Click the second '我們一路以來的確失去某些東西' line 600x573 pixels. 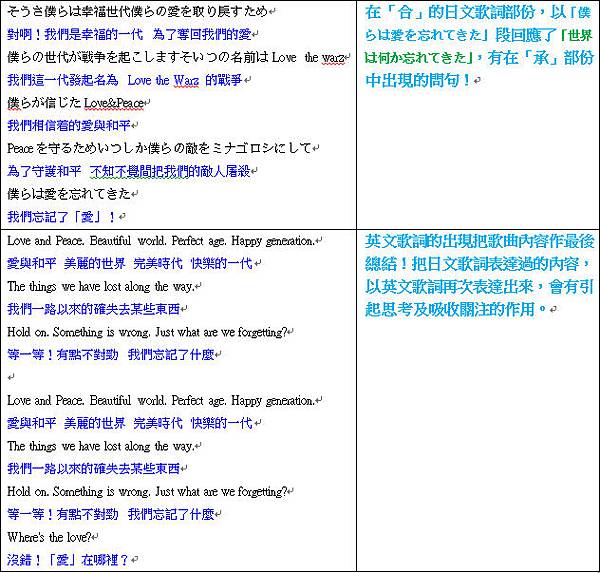[94, 469]
